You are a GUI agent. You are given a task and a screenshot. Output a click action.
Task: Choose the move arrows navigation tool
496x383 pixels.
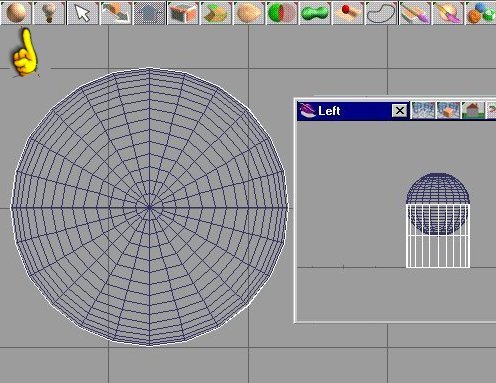(116, 13)
